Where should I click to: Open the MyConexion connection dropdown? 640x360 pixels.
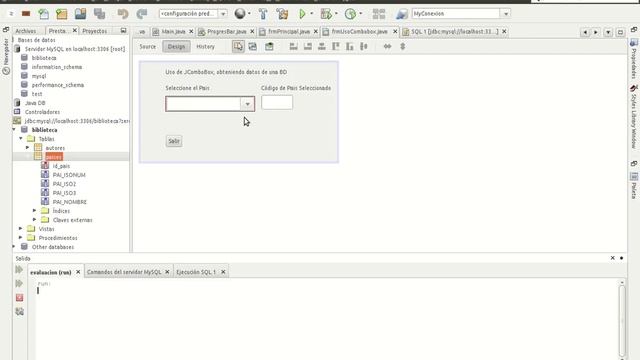(x=506, y=14)
